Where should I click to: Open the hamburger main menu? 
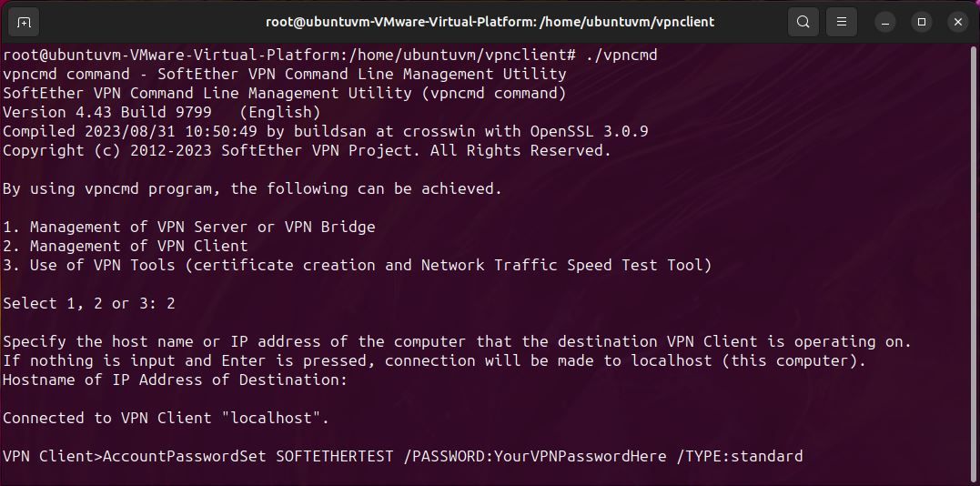(x=842, y=22)
